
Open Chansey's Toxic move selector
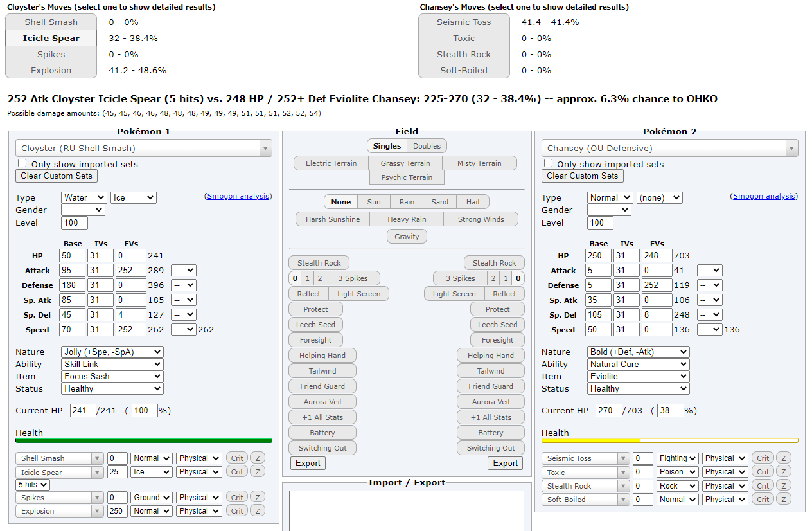click(585, 472)
